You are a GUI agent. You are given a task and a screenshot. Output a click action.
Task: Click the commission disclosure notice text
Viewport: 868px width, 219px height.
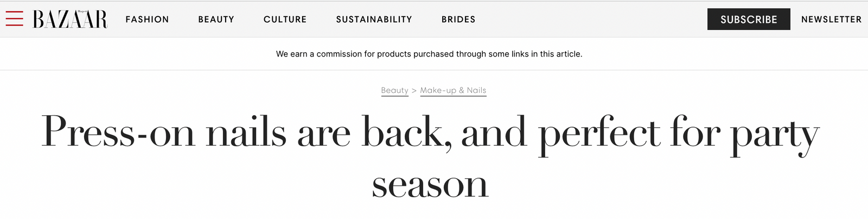[429, 54]
